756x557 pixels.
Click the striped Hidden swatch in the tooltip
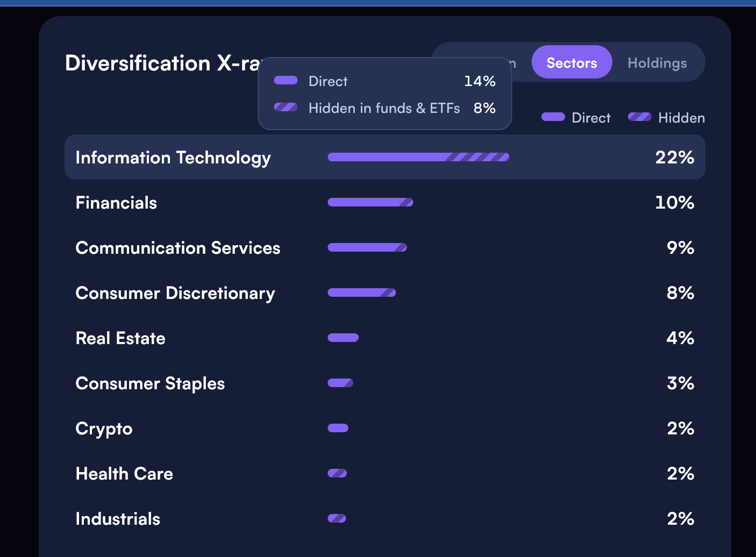286,107
